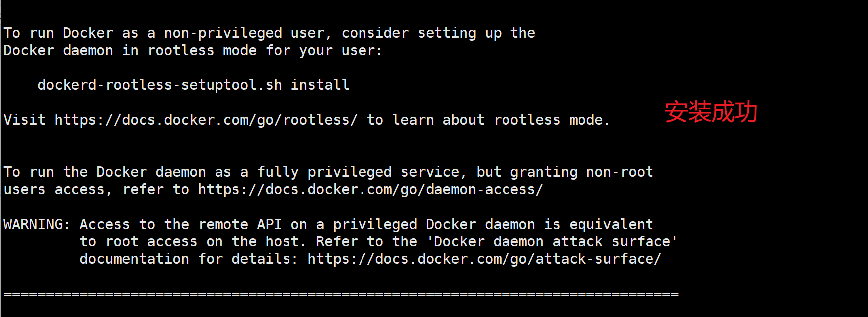
Task: Click the docs.docker.com/go/daemon-access/ URL
Action: (x=370, y=190)
